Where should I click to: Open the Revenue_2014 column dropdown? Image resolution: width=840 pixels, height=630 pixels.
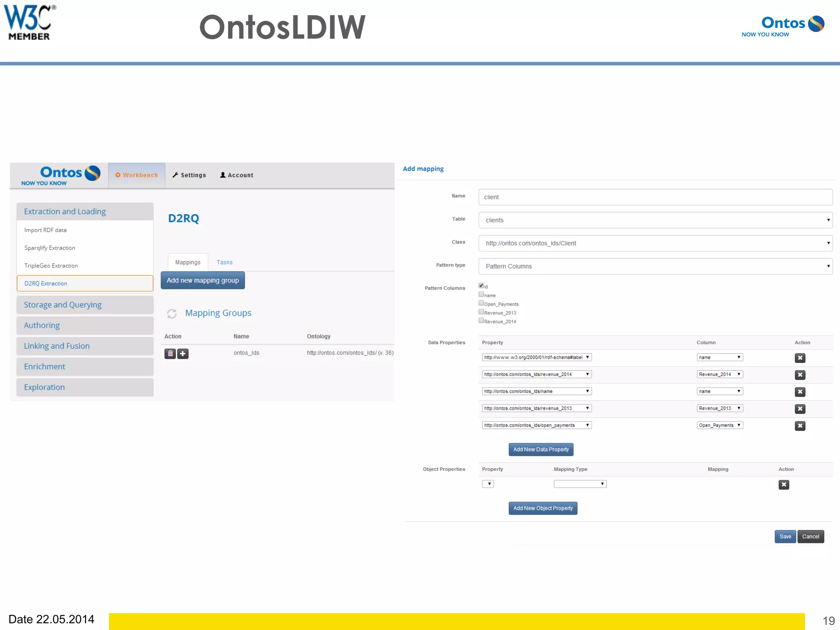pos(720,374)
